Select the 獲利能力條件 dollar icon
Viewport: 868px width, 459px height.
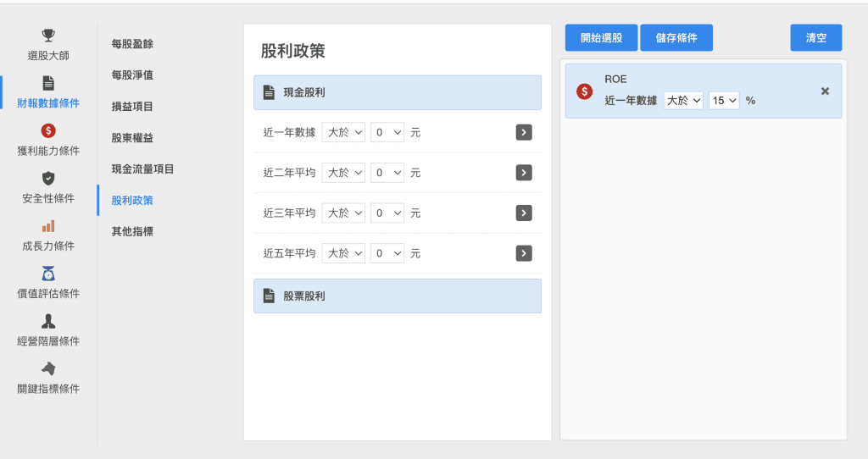pos(48,131)
